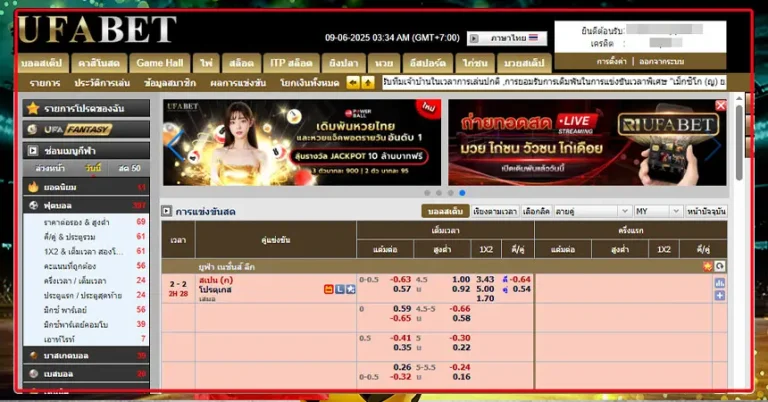Expand the ยอดนิยม category
768x402 pixels.
(86, 187)
